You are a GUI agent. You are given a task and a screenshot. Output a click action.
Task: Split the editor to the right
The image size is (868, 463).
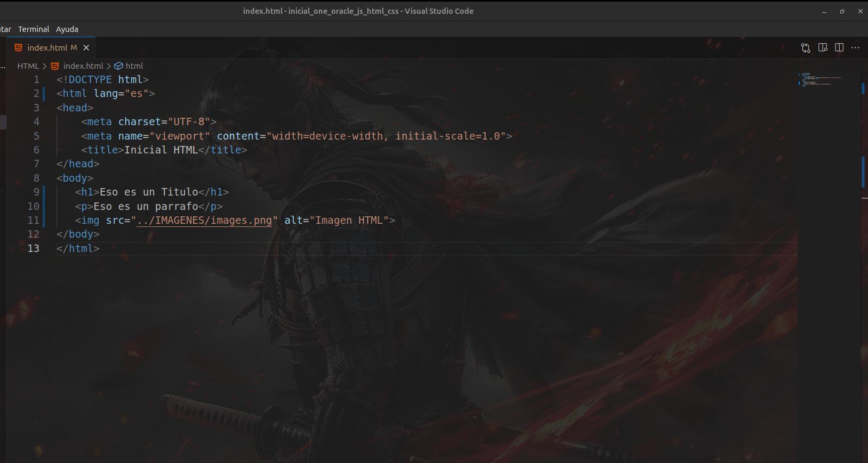click(x=839, y=48)
